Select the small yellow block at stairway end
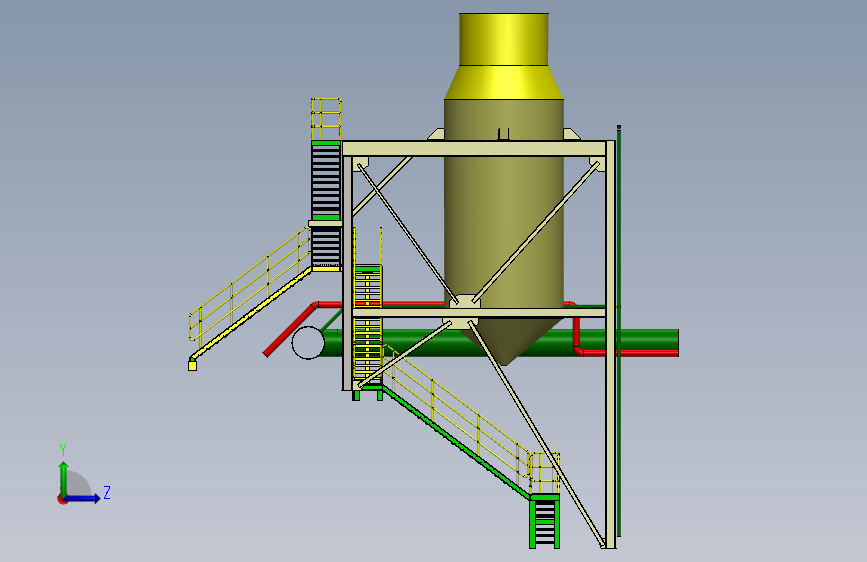This screenshot has height=562, width=867. point(192,366)
